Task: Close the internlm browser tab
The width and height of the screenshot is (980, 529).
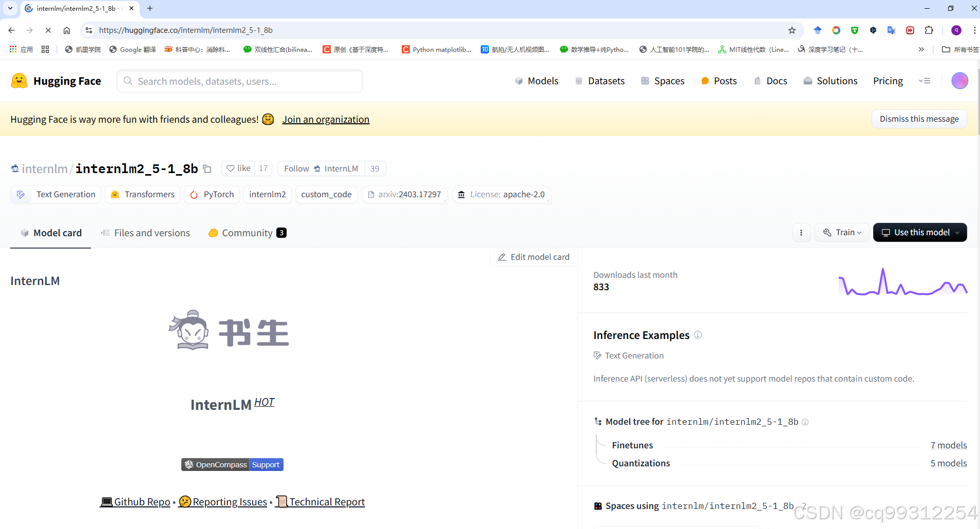Action: point(131,8)
